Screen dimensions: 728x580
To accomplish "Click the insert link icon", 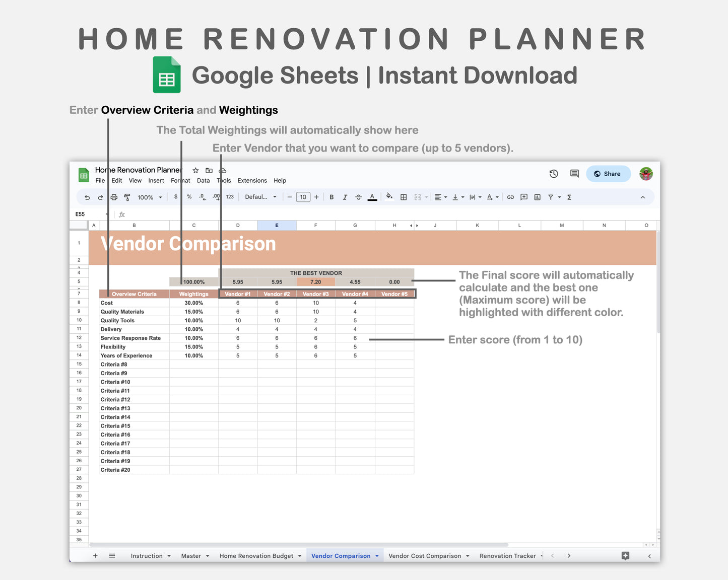I will click(x=510, y=197).
